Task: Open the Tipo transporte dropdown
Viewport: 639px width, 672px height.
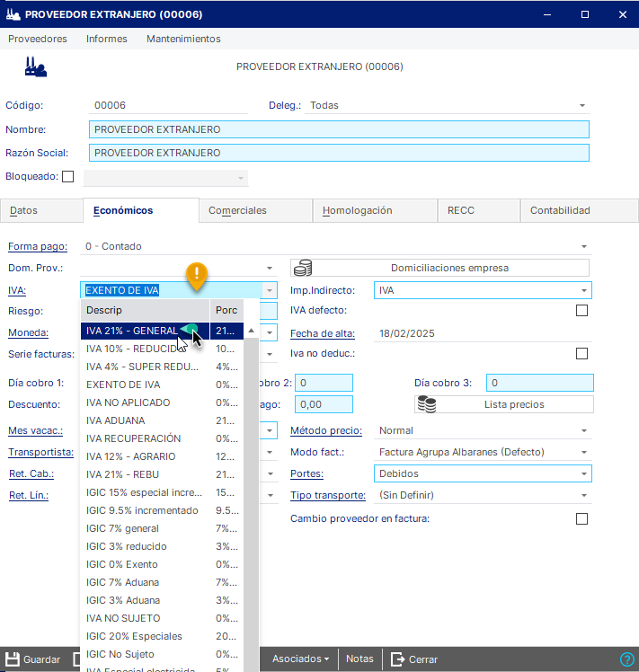Action: pyautogui.click(x=583, y=495)
